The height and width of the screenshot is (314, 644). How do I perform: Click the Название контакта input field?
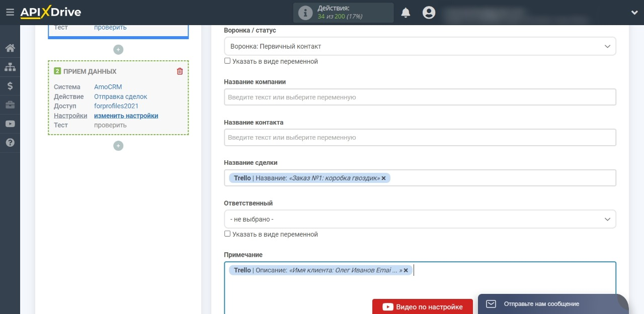click(420, 137)
